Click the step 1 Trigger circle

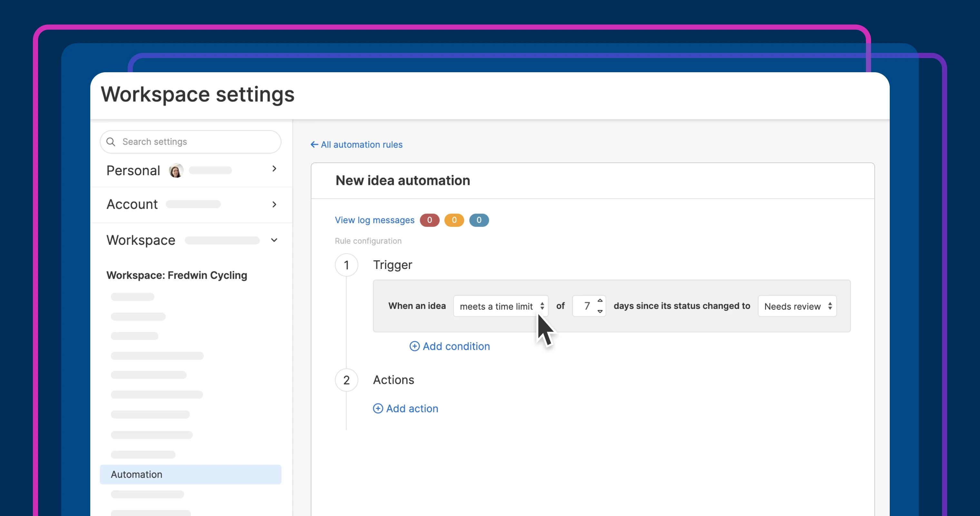[346, 265]
